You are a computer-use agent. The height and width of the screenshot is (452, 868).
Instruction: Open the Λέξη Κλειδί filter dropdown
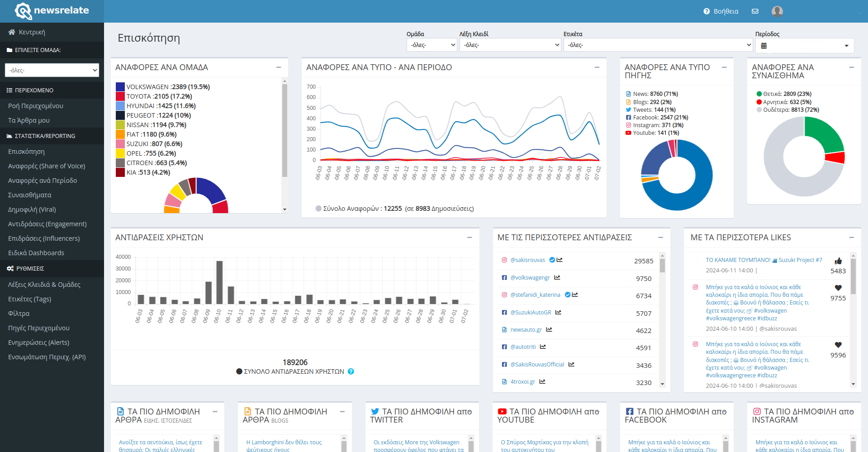tap(510, 45)
